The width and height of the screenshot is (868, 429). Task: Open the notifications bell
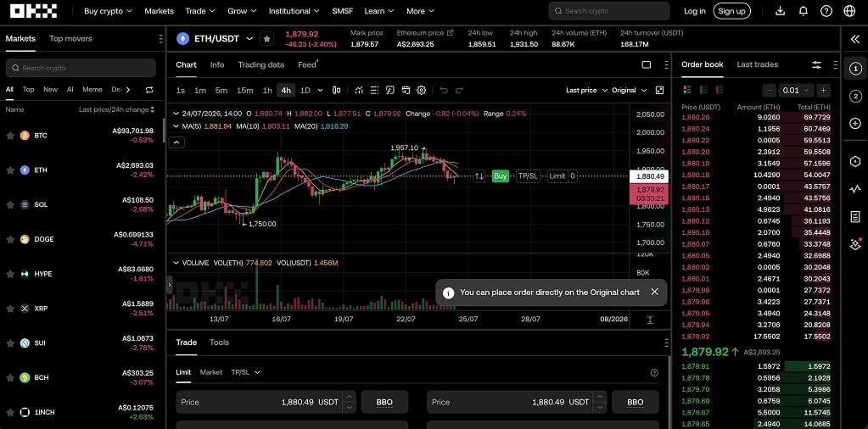pos(804,10)
